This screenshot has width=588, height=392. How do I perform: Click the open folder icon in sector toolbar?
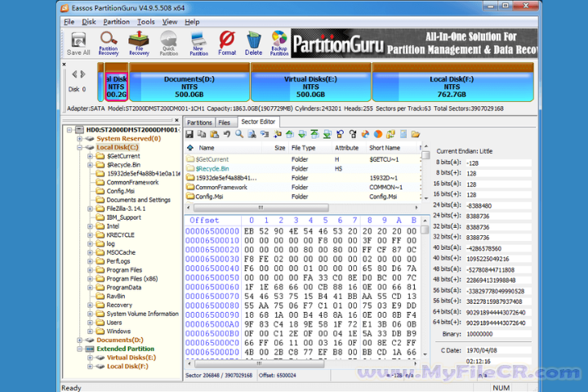click(x=415, y=134)
